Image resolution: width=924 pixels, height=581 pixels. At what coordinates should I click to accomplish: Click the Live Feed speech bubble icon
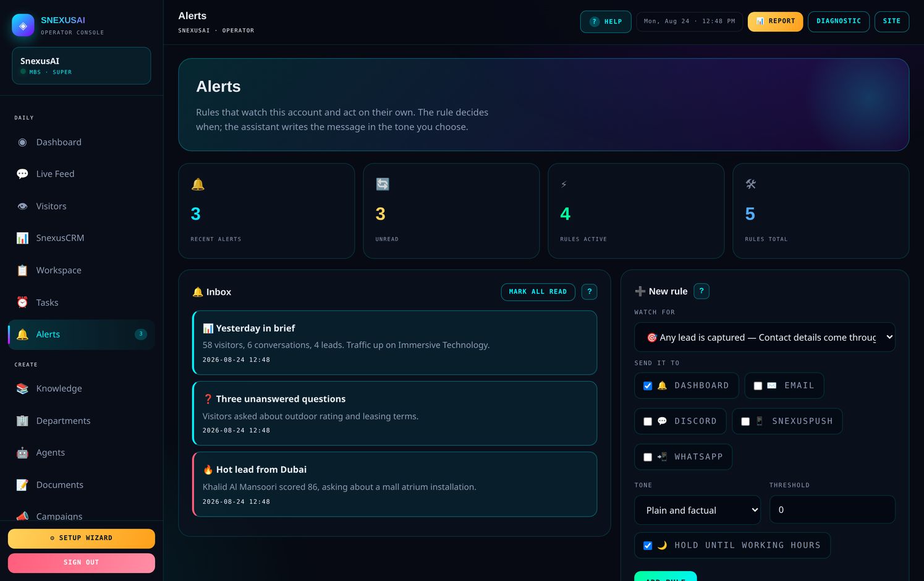(x=22, y=174)
